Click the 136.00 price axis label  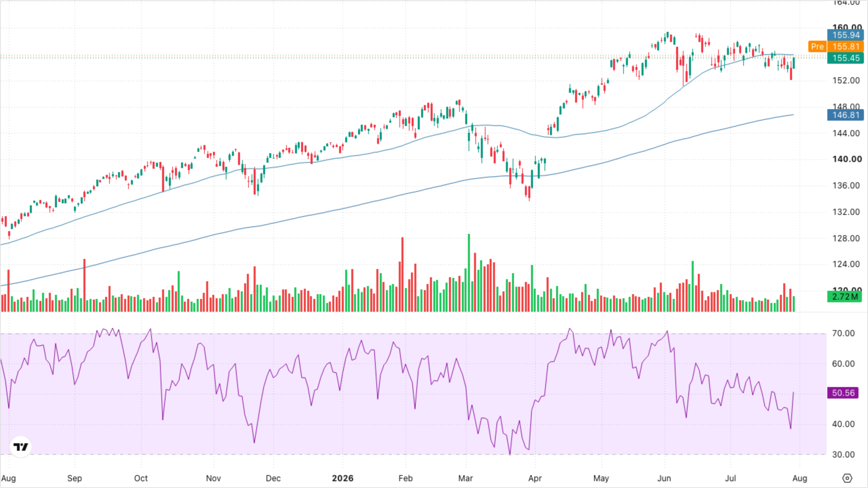click(x=846, y=185)
